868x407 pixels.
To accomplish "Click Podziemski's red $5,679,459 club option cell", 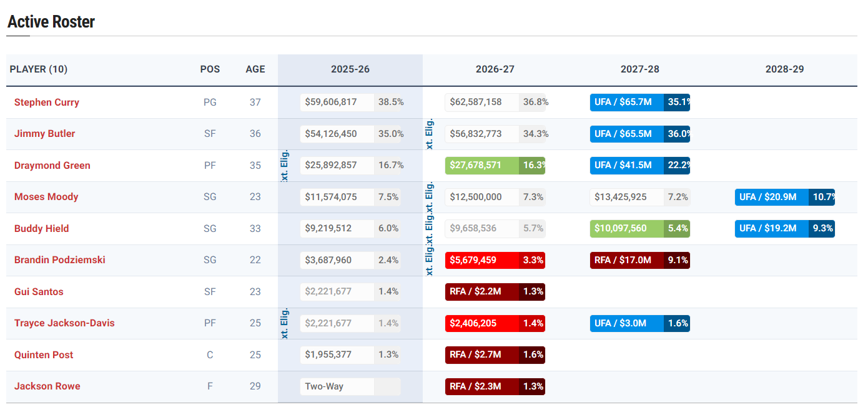I will 482,260.
